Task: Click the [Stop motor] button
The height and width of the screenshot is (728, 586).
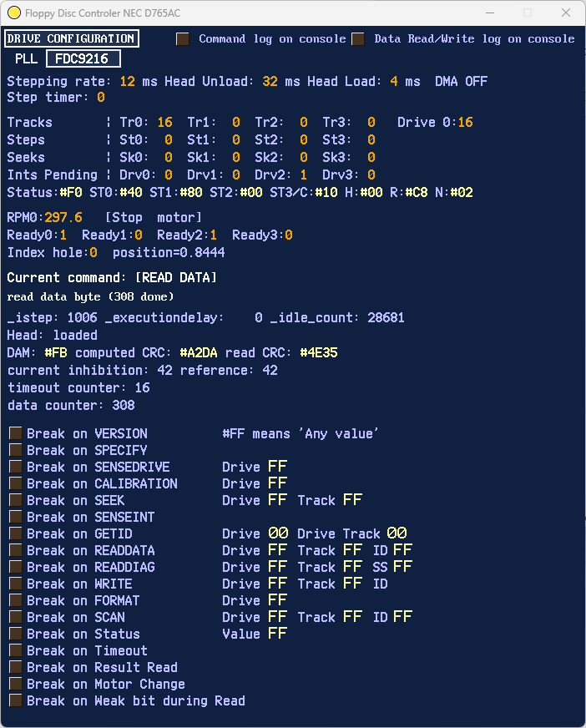Action: 154,217
